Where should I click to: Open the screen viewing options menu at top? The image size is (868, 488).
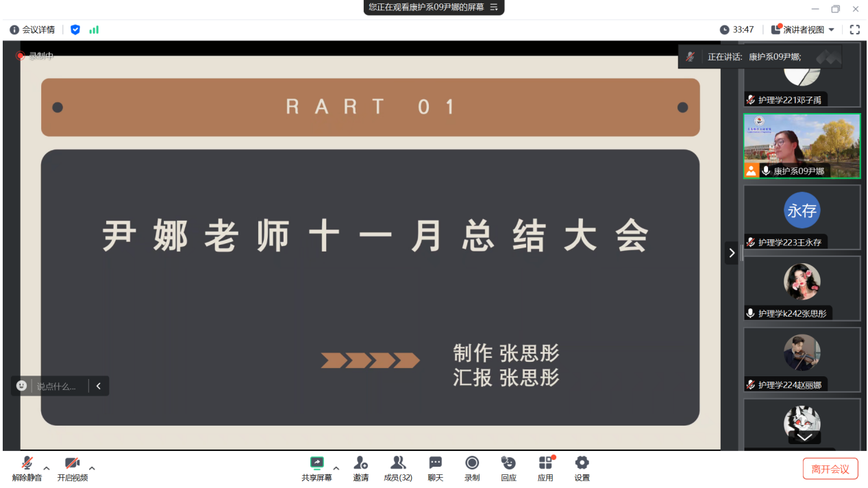coord(494,7)
